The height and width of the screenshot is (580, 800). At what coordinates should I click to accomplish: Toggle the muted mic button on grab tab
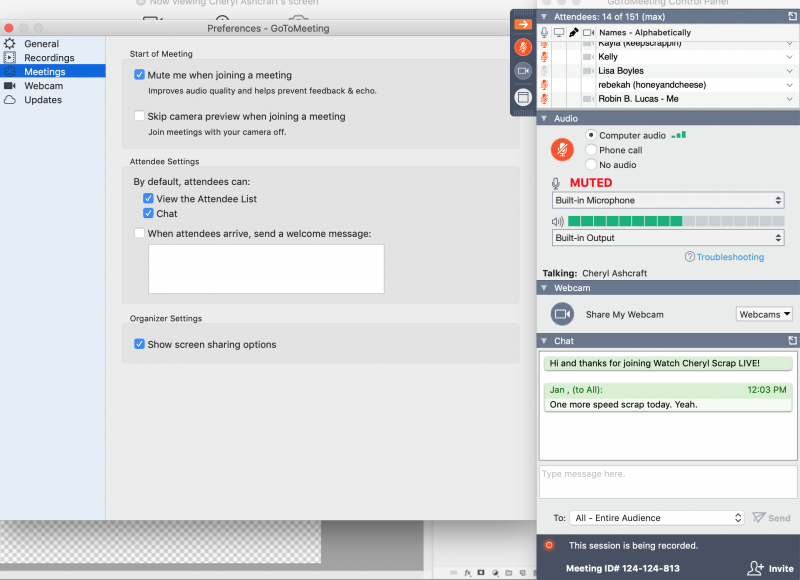(523, 47)
